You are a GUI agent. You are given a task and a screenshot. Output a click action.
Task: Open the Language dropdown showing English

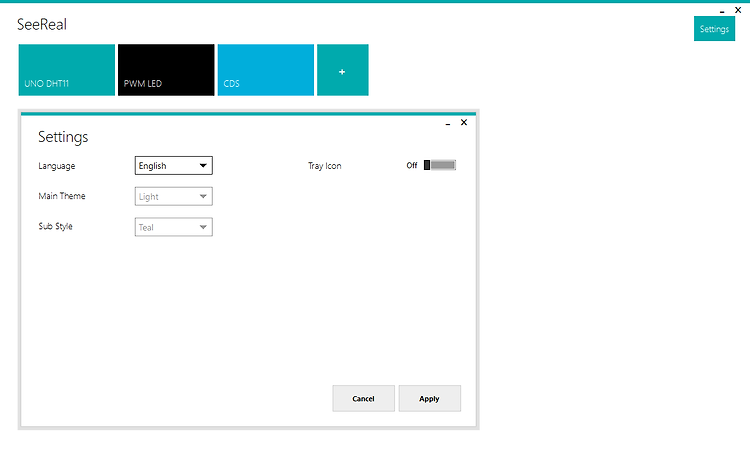point(174,165)
